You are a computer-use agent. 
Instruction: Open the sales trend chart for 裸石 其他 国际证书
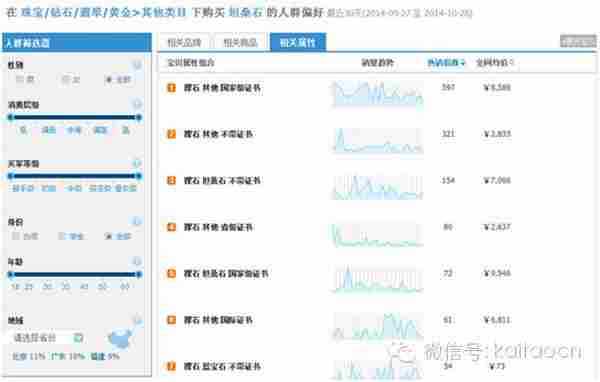pyautogui.click(x=377, y=326)
